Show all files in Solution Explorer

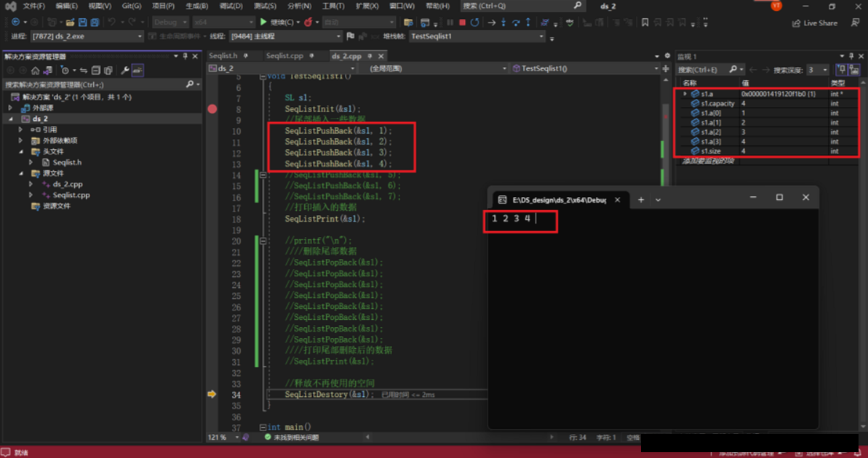point(108,71)
